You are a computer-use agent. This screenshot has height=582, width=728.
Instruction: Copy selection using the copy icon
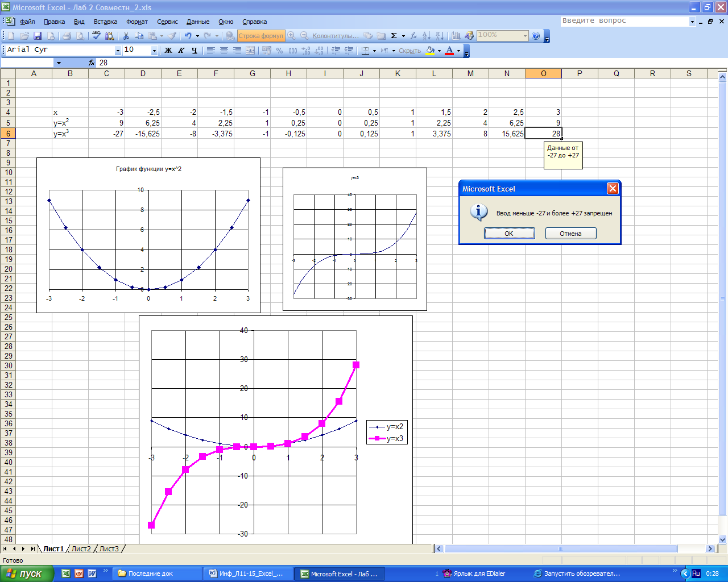tap(139, 36)
